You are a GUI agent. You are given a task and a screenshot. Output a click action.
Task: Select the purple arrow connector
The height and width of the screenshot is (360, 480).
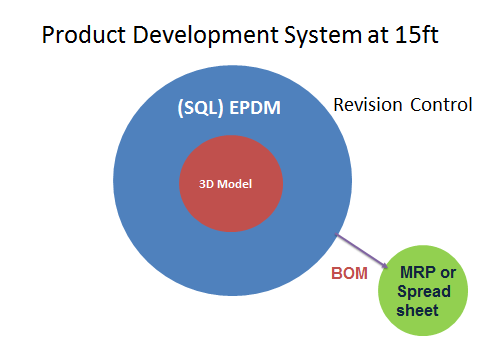[x=362, y=251]
